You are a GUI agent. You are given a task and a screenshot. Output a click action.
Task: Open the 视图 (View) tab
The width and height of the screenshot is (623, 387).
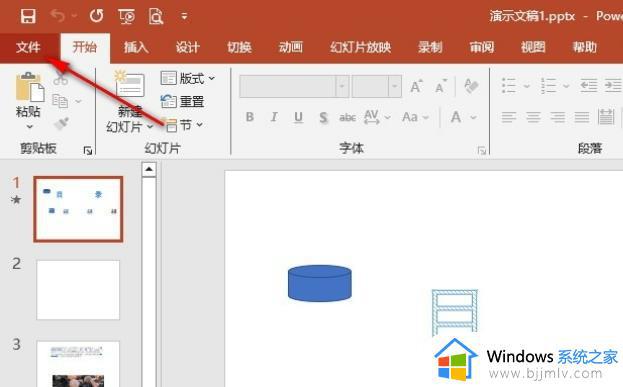(533, 47)
